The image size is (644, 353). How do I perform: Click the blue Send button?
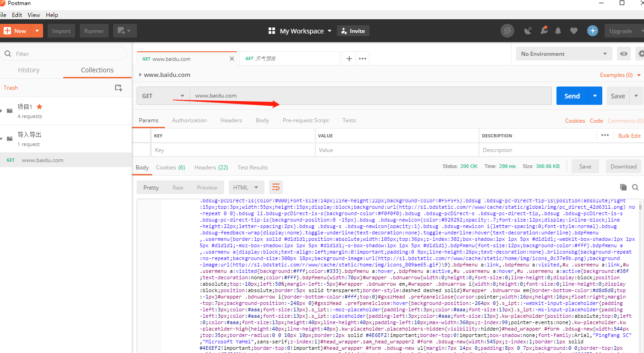pyautogui.click(x=572, y=96)
